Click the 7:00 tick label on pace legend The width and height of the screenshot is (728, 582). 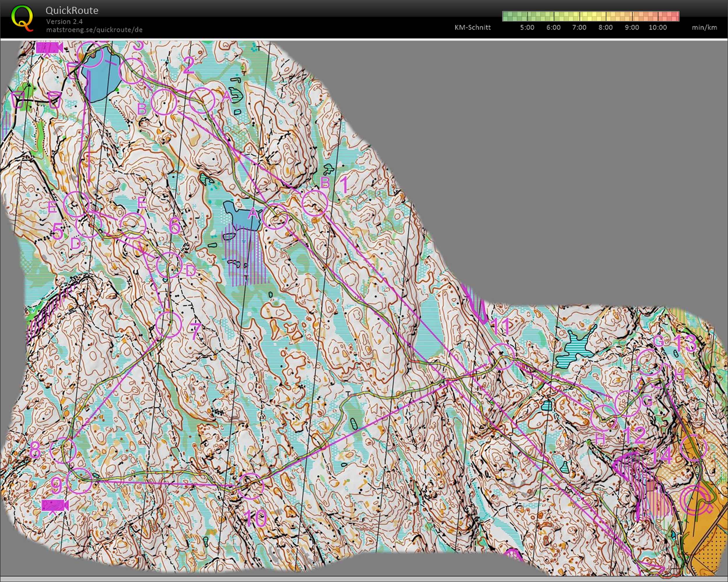(579, 28)
